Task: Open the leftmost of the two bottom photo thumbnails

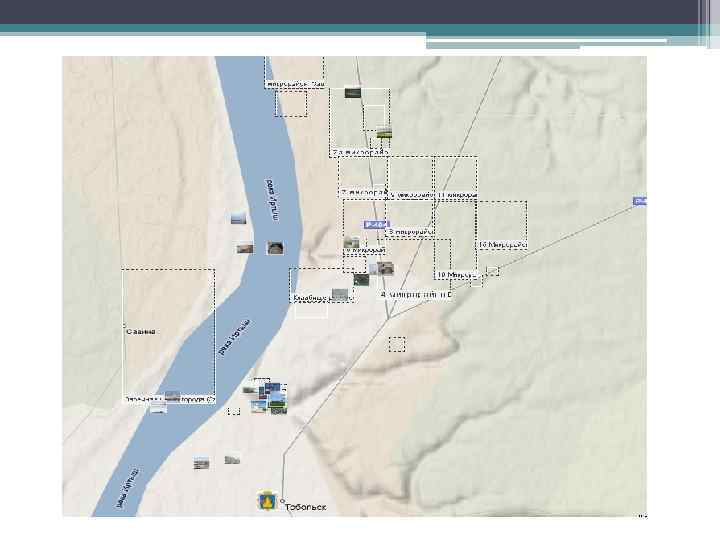Action: (202, 463)
